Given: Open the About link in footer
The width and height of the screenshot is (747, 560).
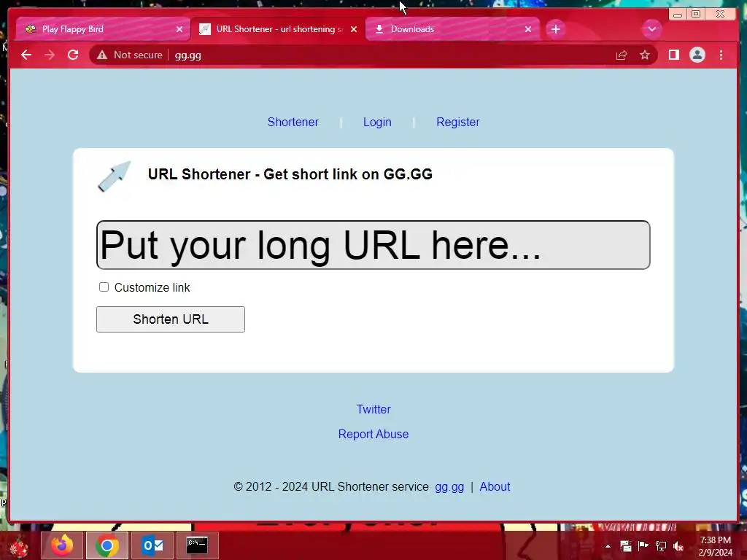Looking at the screenshot, I should [x=495, y=486].
